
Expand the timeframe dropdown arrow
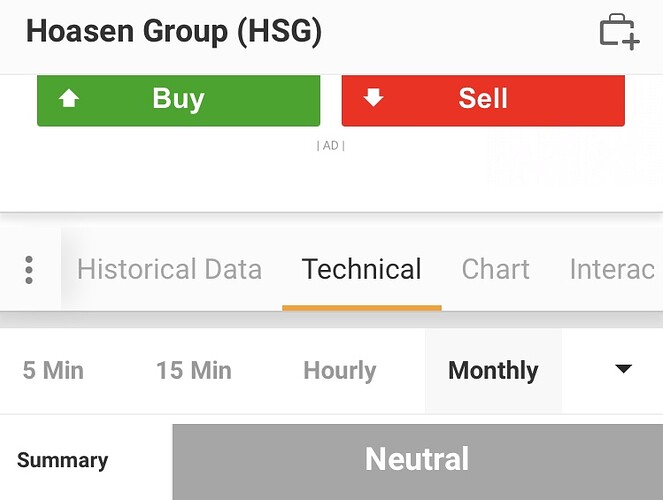pos(623,370)
